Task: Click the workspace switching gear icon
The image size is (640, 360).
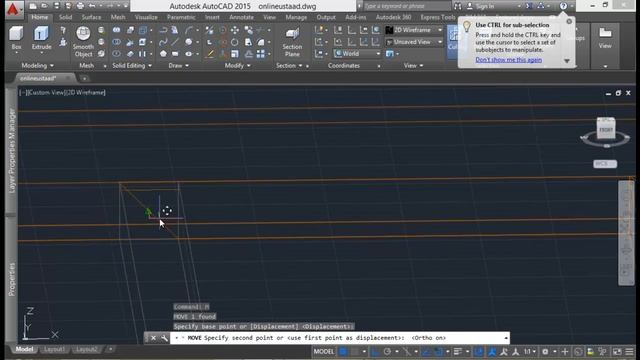Action: click(x=545, y=351)
